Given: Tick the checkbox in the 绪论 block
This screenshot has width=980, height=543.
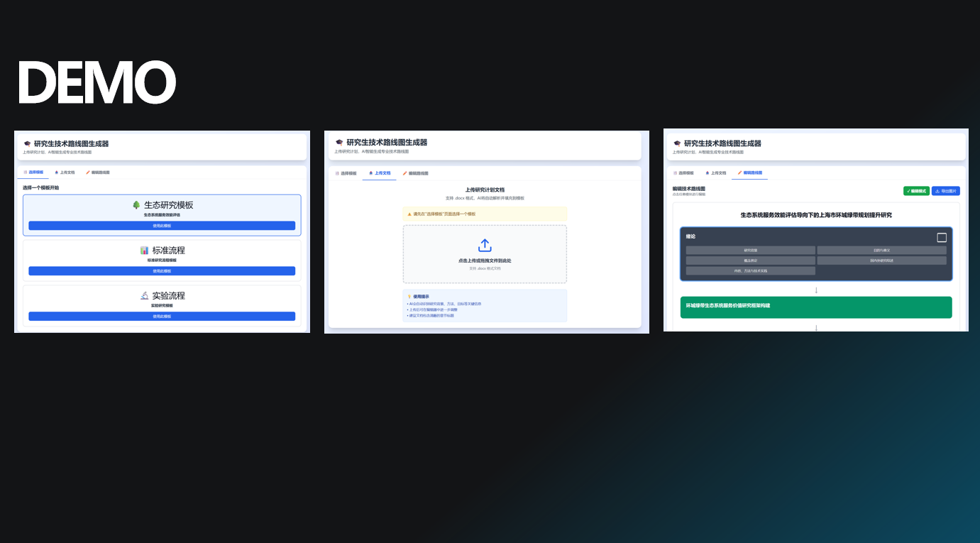Looking at the screenshot, I should (x=942, y=238).
